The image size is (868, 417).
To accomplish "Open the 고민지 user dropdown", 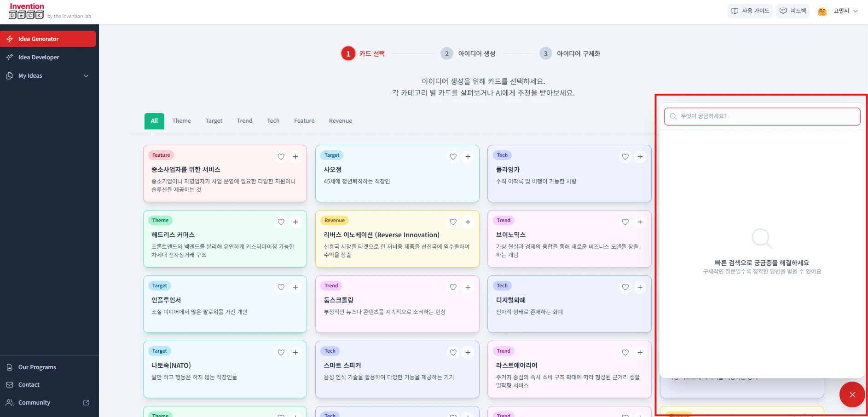I will [x=845, y=11].
